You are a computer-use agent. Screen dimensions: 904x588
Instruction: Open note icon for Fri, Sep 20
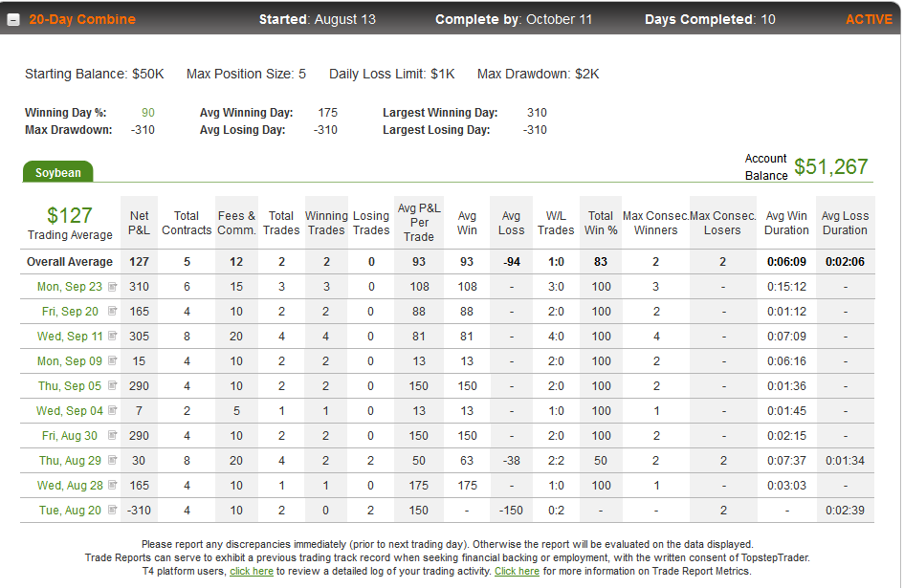point(113,312)
